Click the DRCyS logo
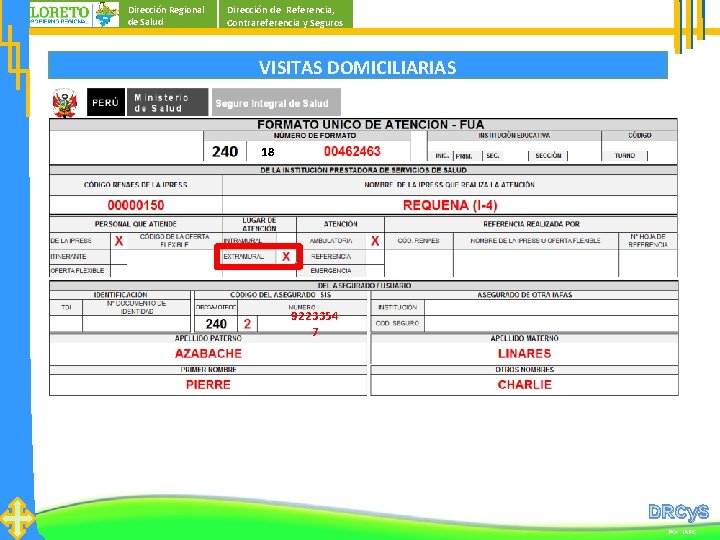720x540 pixels. click(679, 512)
